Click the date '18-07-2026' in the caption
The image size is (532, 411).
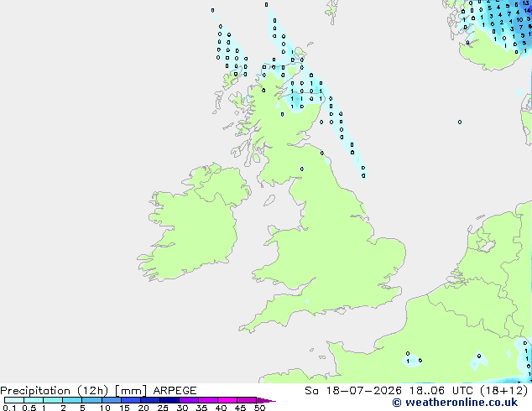coord(364,391)
